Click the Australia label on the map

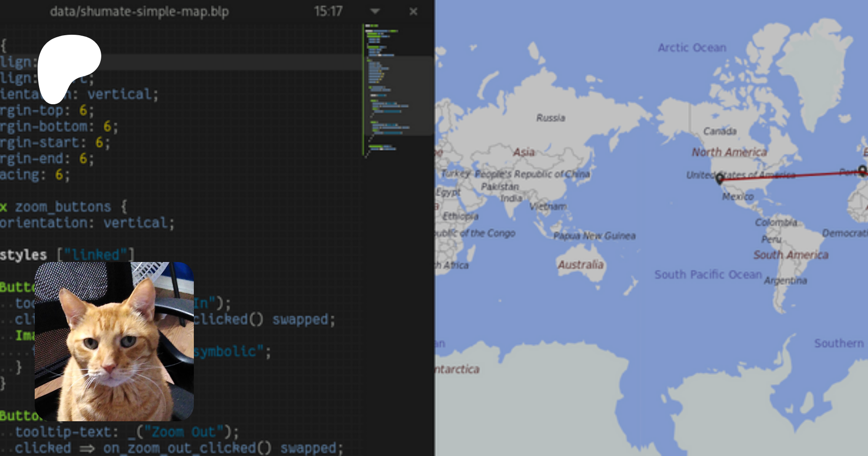tap(581, 264)
